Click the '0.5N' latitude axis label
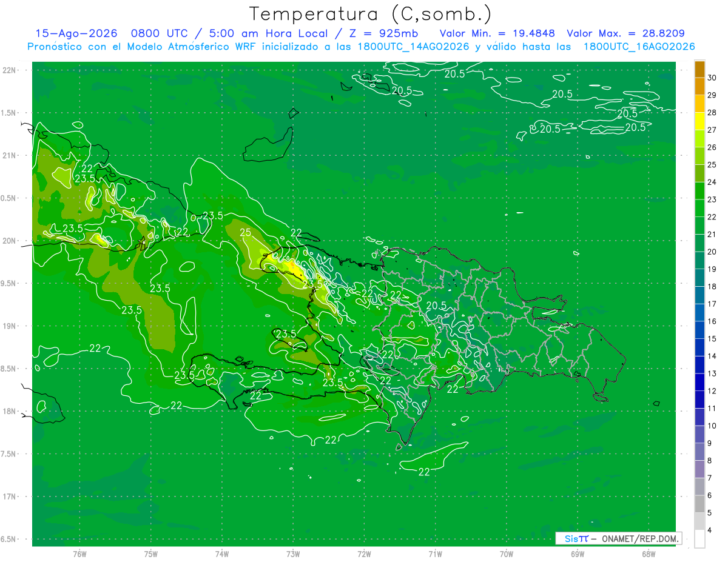Screen dimensions: 728x562 click(x=9, y=198)
